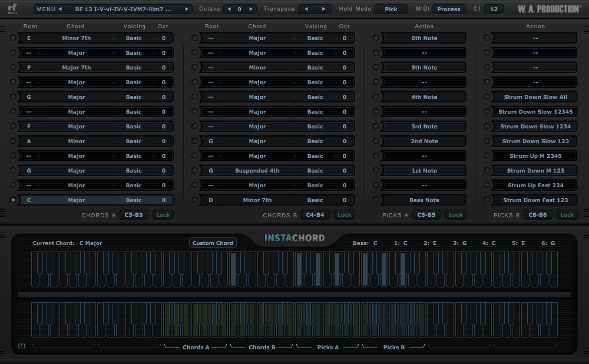Select the radio button for Strum Down M 123
589x364 pixels.
click(x=487, y=171)
